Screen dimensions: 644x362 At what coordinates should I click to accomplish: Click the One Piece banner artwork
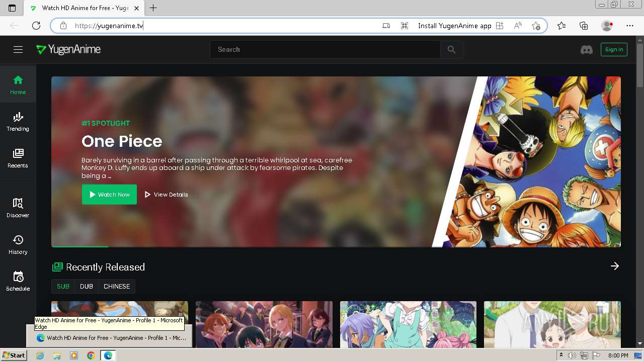click(533, 162)
